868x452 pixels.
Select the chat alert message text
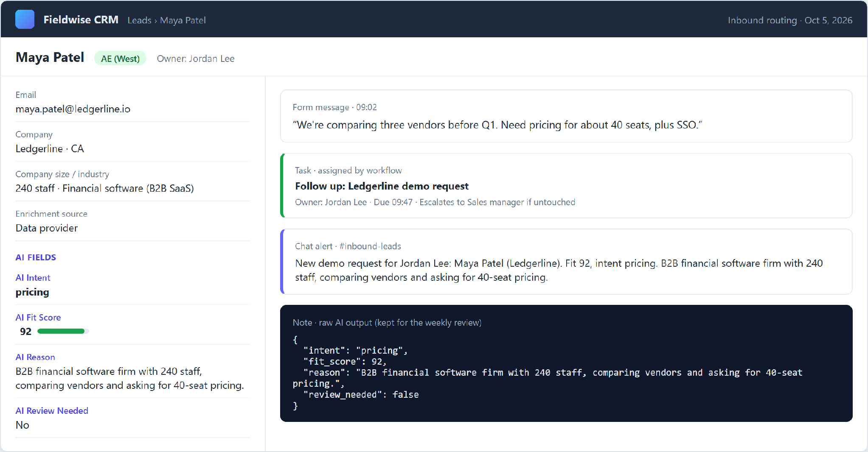pyautogui.click(x=559, y=270)
